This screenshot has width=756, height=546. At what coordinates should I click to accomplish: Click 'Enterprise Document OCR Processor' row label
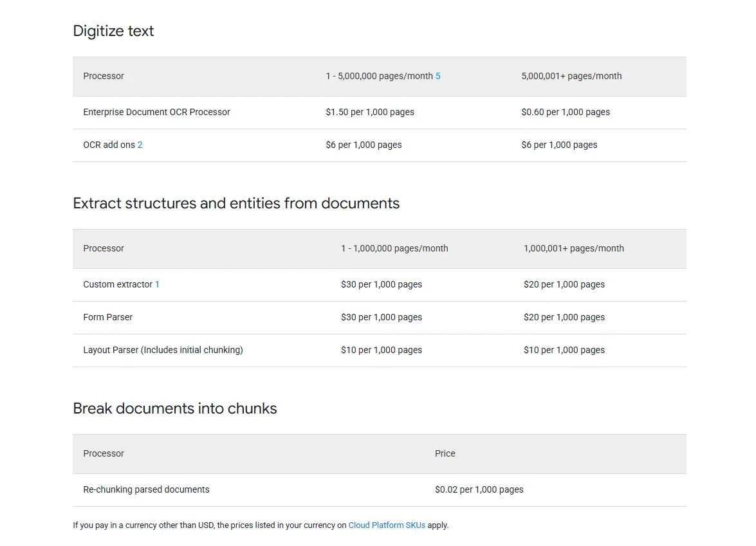(157, 113)
